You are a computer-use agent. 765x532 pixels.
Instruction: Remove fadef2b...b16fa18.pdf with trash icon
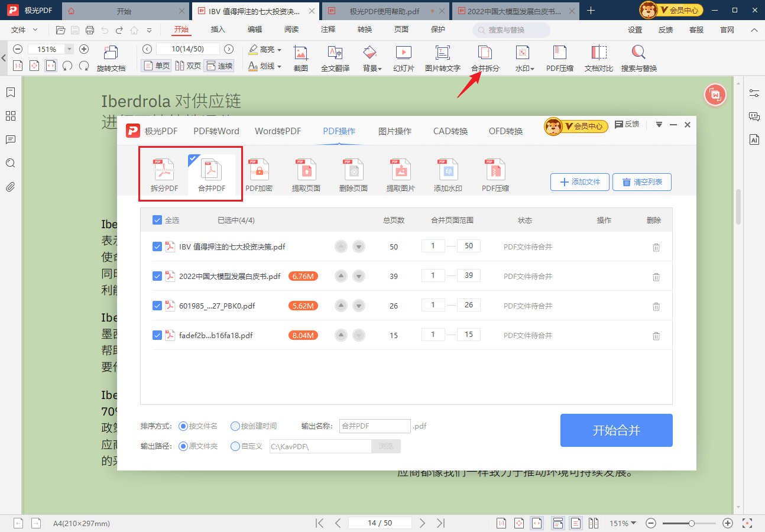pyautogui.click(x=656, y=336)
